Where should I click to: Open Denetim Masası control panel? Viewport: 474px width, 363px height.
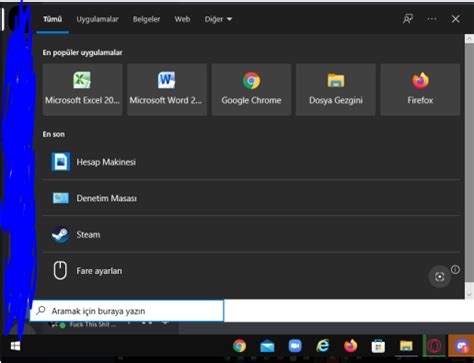(x=251, y=198)
